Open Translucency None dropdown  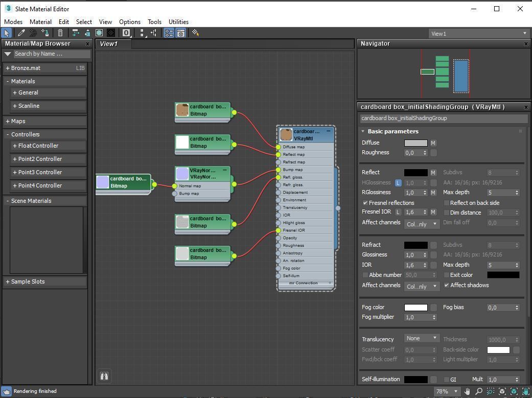422,338
